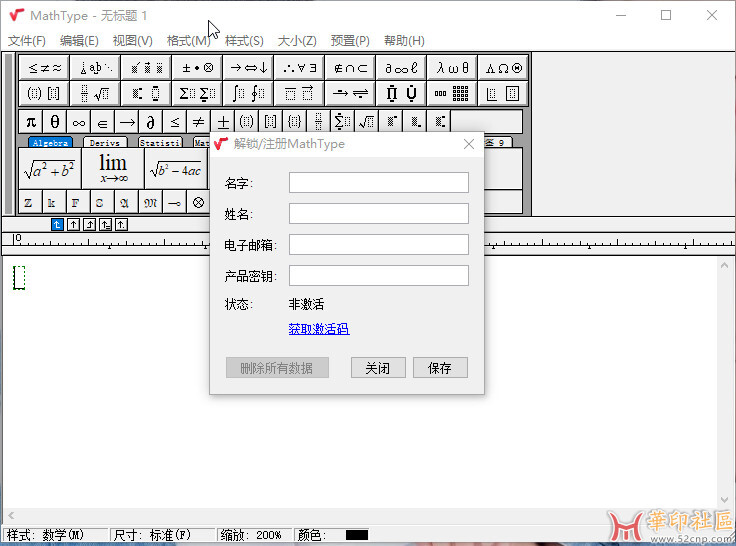This screenshot has height=546, width=736.
Task: Open the spaces and ellipses palette
Action: 96,68
